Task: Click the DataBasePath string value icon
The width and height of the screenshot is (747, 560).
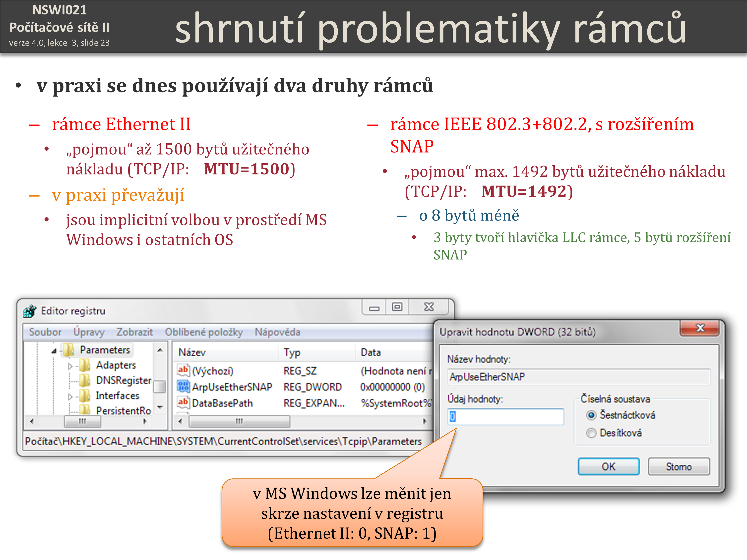Action: click(x=183, y=402)
